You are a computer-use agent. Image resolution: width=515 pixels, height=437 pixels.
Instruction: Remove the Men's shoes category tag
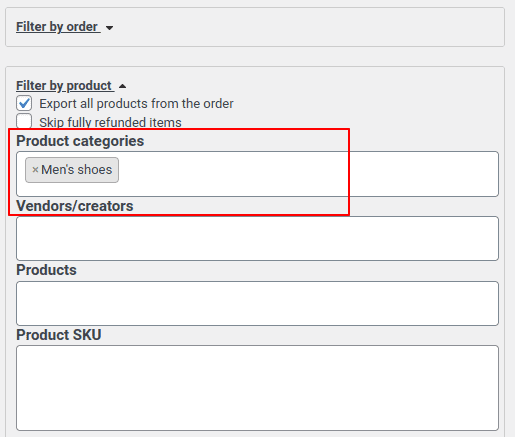[35, 170]
